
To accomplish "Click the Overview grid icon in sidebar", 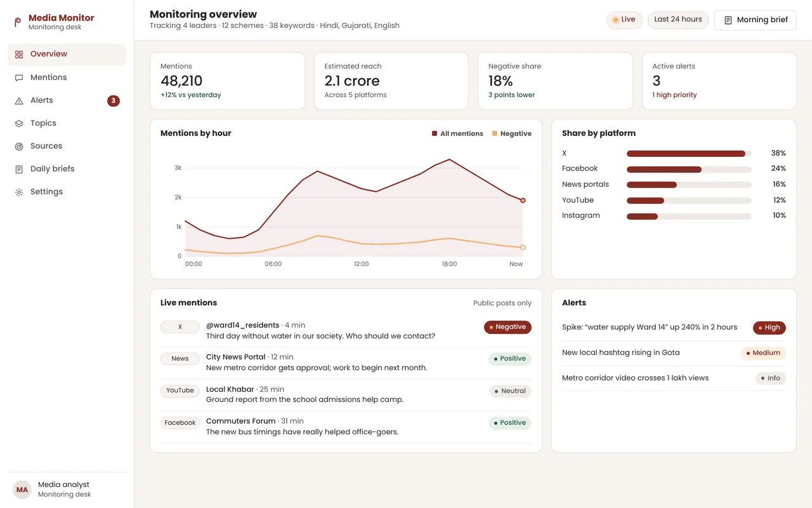I will [x=19, y=55].
